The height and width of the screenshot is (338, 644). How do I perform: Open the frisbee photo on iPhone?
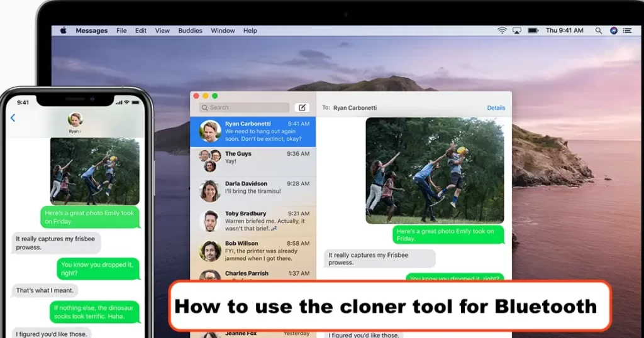(x=95, y=172)
